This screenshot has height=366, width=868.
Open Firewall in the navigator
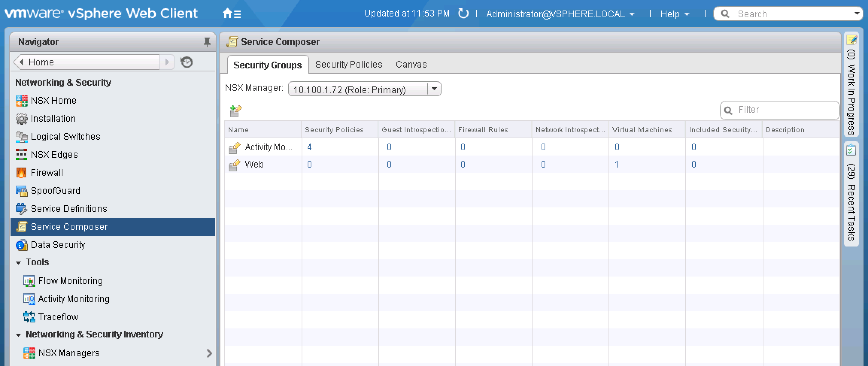coord(47,172)
